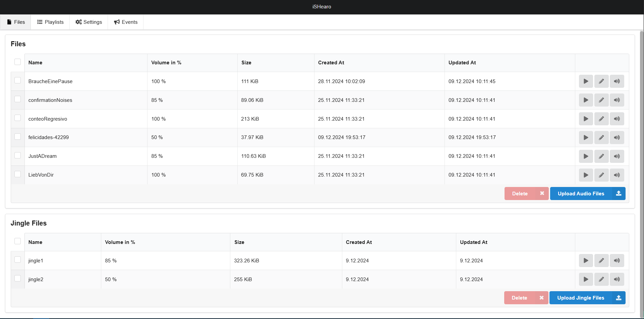The image size is (644, 319).
Task: Switch to the Playlists tab
Action: [x=50, y=22]
